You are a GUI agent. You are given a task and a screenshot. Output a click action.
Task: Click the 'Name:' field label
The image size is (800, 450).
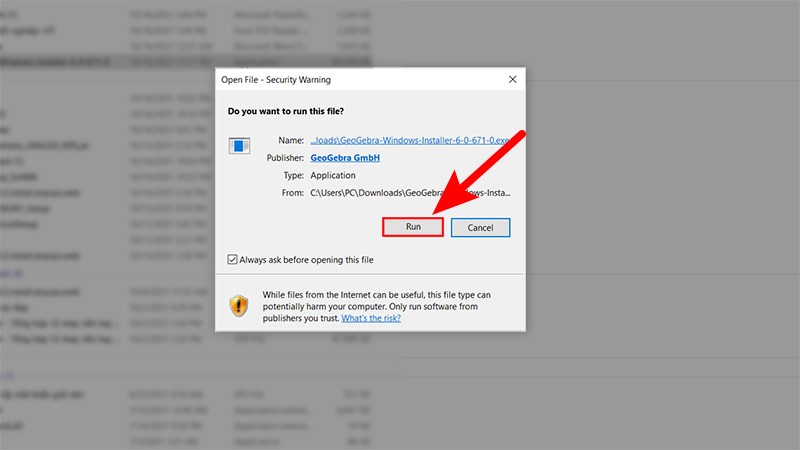point(290,140)
